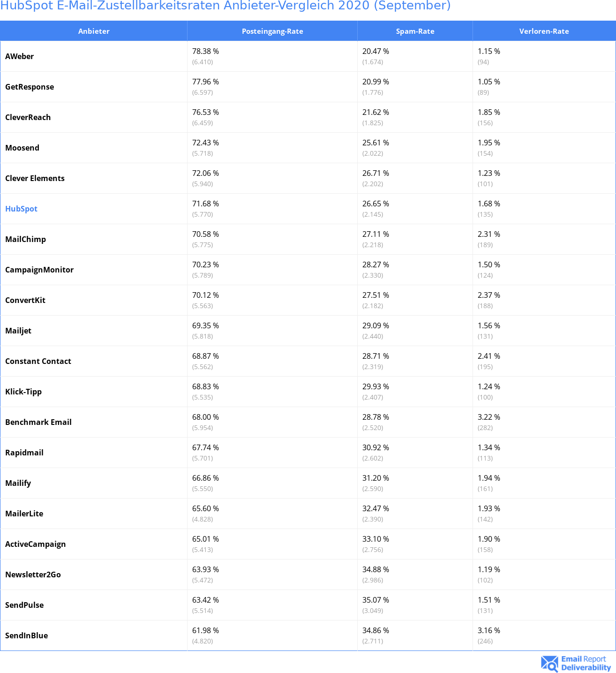
Task: Click the Email Report Deliverability text logo
Action: tap(586, 663)
